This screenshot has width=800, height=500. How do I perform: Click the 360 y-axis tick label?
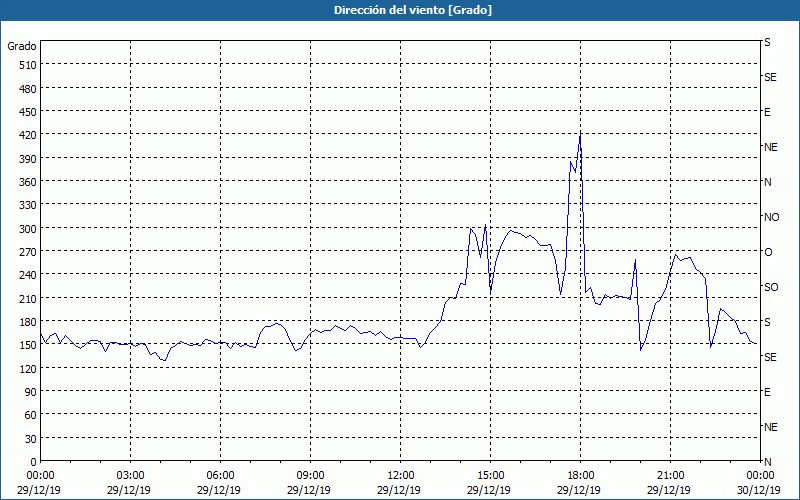28,182
